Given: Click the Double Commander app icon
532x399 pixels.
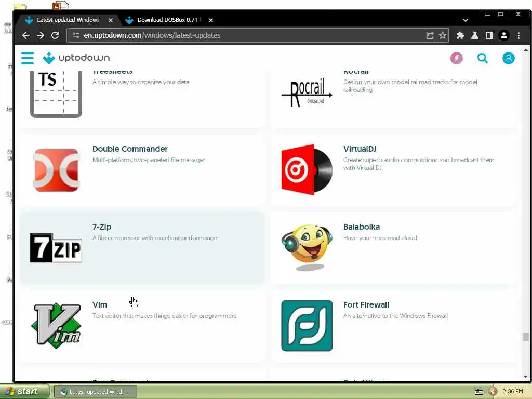Looking at the screenshot, I should (56, 170).
